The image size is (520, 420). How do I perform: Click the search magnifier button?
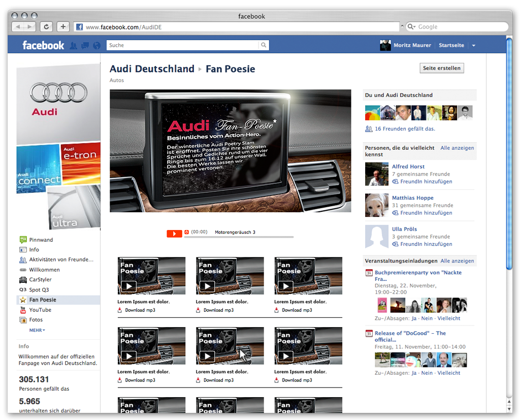tap(264, 45)
